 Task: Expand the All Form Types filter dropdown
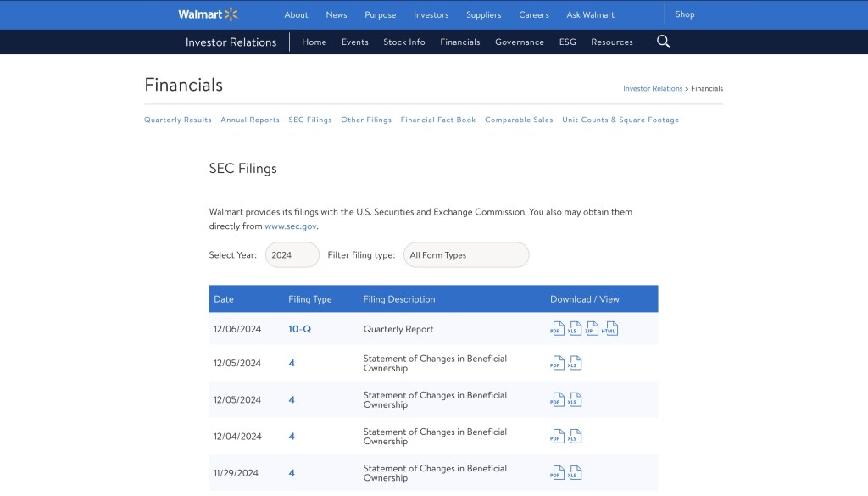(x=465, y=255)
